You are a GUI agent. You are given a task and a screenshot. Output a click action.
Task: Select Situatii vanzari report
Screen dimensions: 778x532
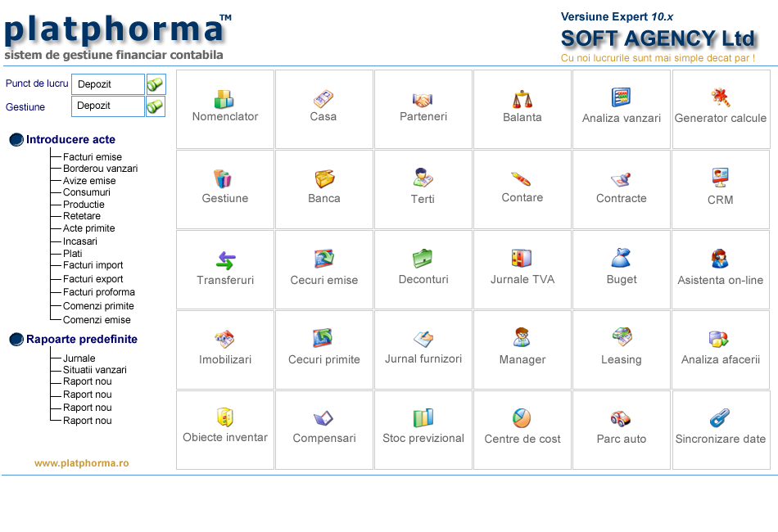tap(95, 370)
